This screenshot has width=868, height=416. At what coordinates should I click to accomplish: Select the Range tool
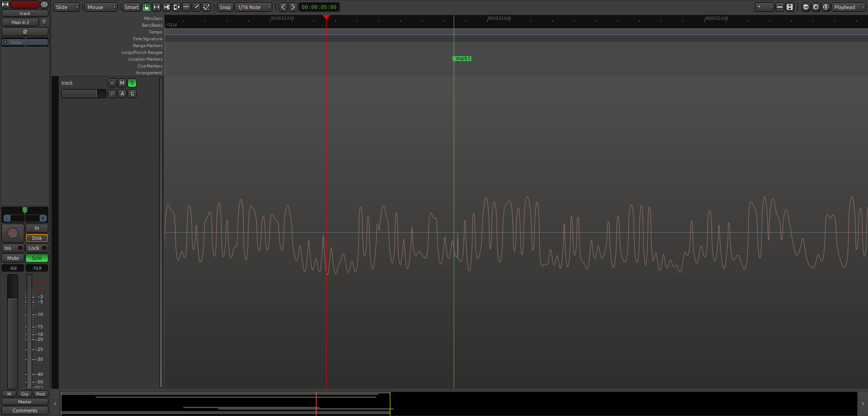tap(157, 7)
